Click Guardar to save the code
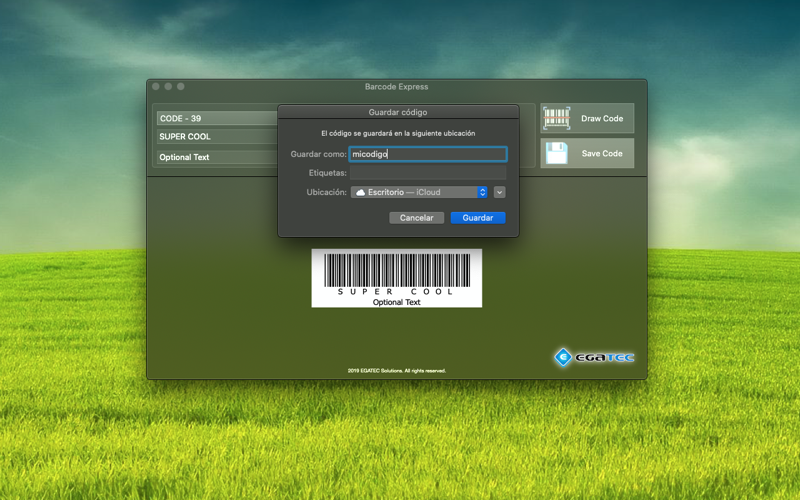The width and height of the screenshot is (800, 500). coord(478,218)
